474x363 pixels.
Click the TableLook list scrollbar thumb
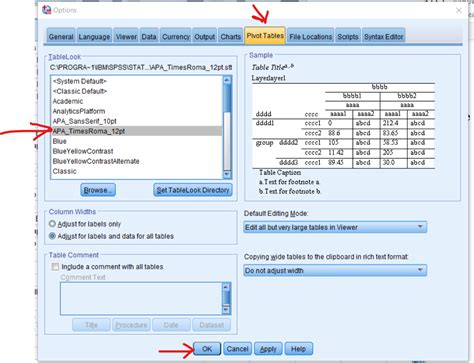pyautogui.click(x=227, y=98)
